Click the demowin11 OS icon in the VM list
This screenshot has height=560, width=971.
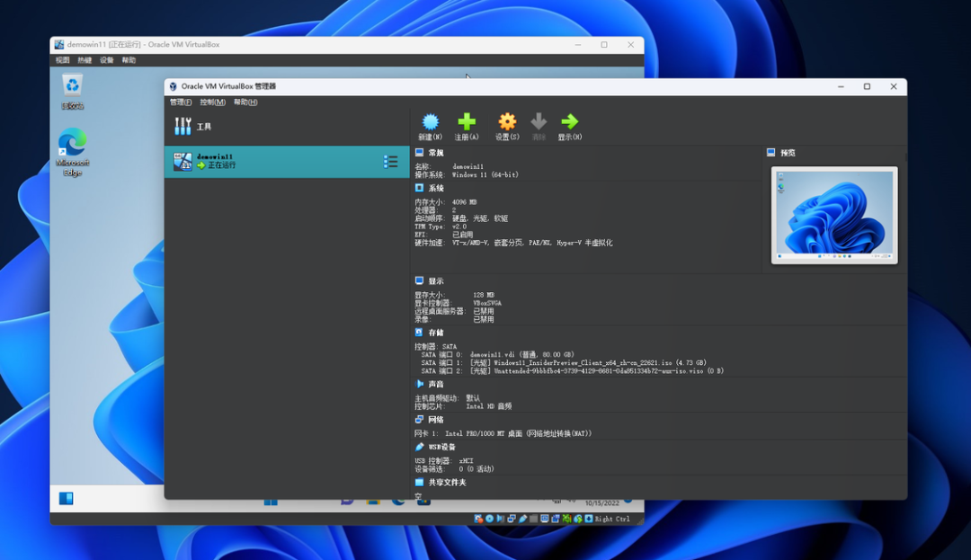pos(183,162)
